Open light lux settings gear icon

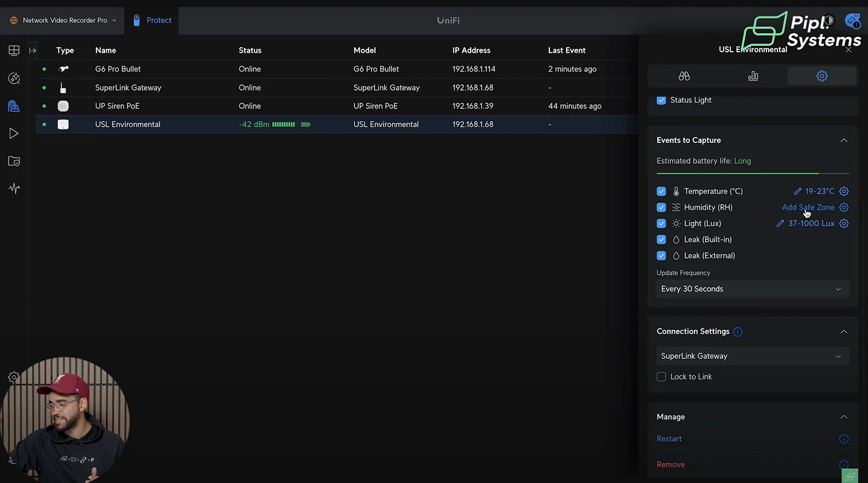coord(844,223)
